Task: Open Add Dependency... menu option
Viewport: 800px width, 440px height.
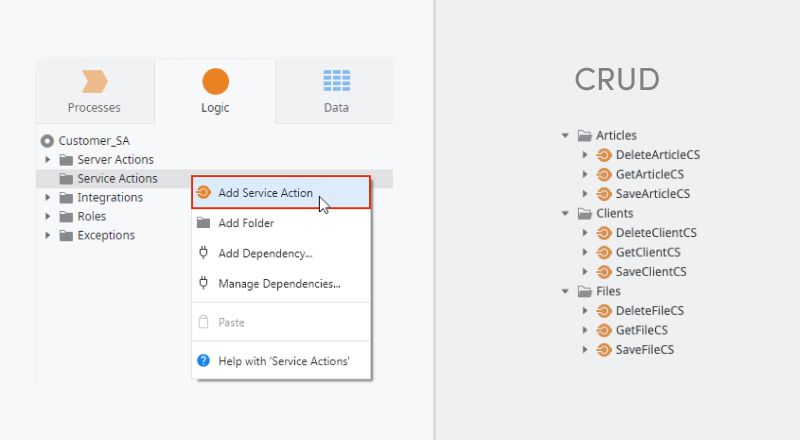Action: pos(265,253)
